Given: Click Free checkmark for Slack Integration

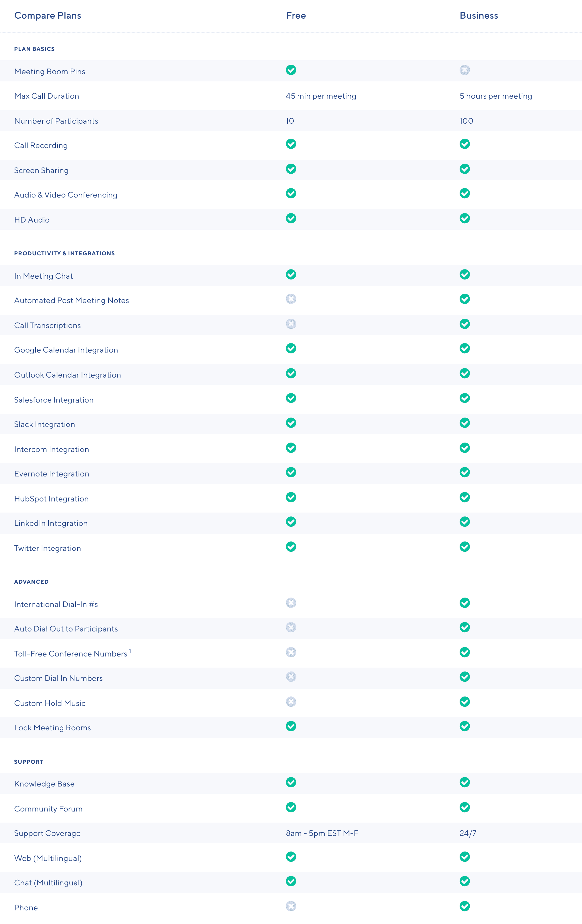Looking at the screenshot, I should [x=291, y=423].
